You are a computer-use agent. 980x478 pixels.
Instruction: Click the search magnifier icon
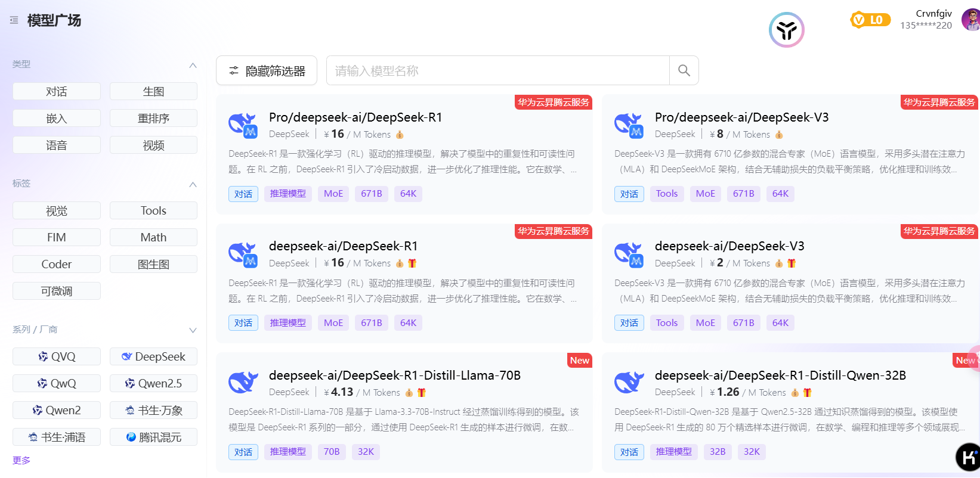point(684,71)
